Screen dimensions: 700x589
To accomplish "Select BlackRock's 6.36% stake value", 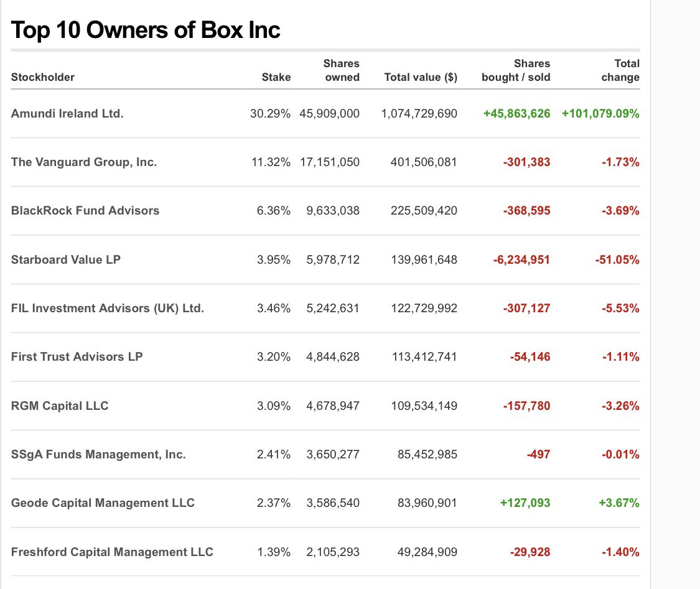I will 274,211.
